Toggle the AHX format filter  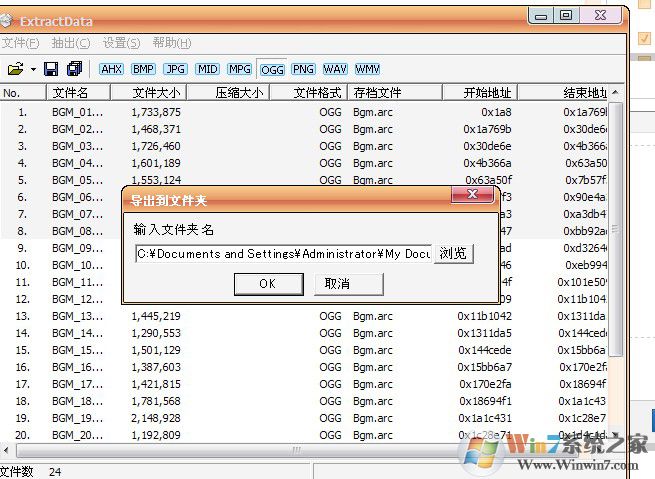pos(112,69)
